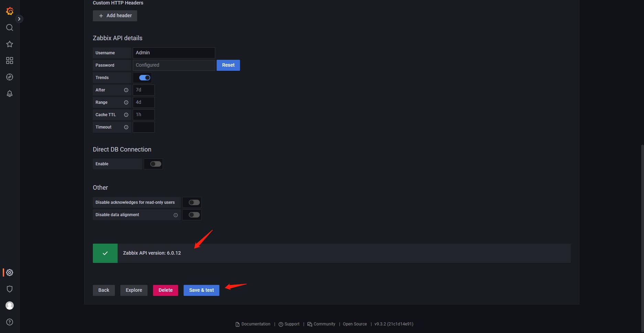Image resolution: width=644 pixels, height=333 pixels.
Task: Click the Direct DB Connection heading
Action: 122,149
